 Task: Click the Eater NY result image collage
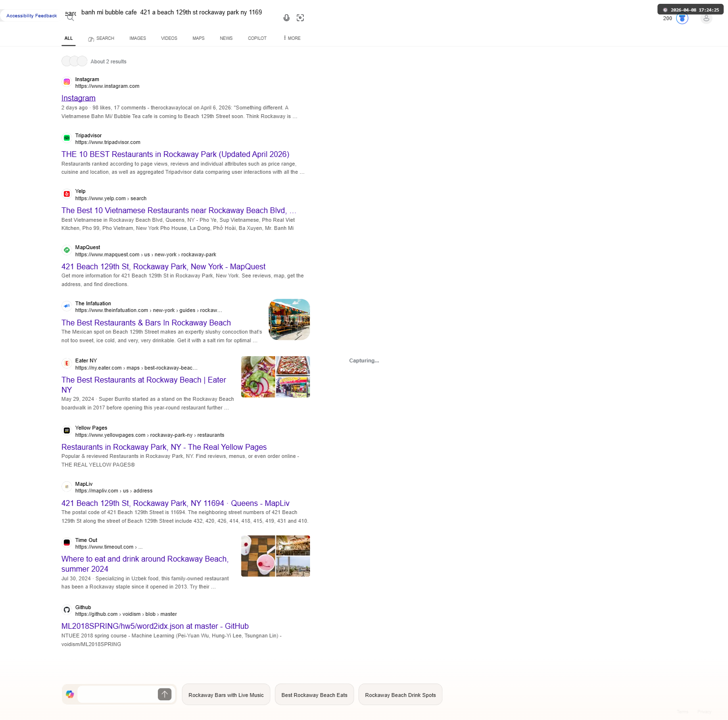[275, 377]
